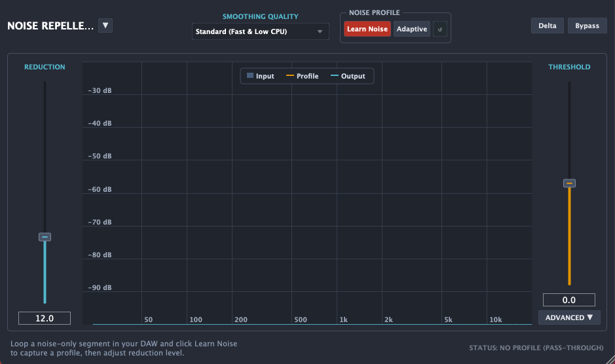Click the resize grip at bottom-right corner
The image size is (615, 364).
[x=610, y=359]
